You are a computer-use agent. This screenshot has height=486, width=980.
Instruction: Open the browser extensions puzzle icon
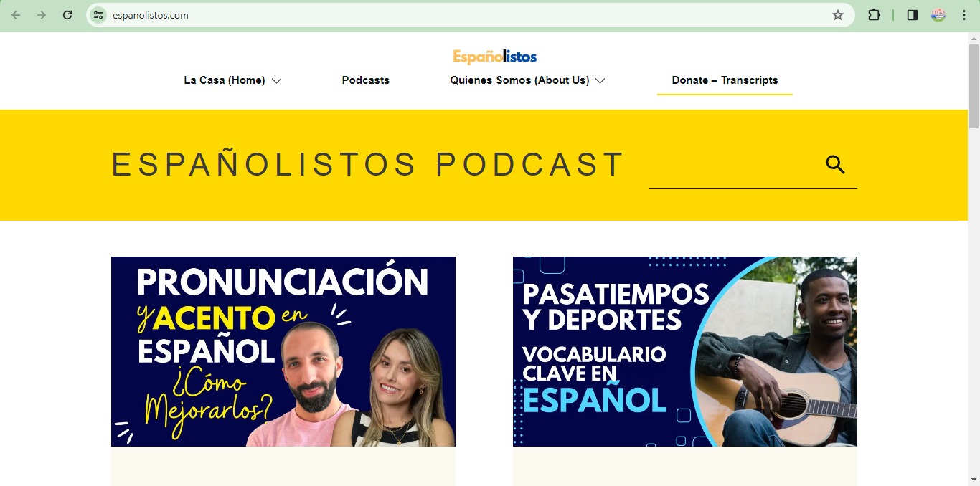874,15
